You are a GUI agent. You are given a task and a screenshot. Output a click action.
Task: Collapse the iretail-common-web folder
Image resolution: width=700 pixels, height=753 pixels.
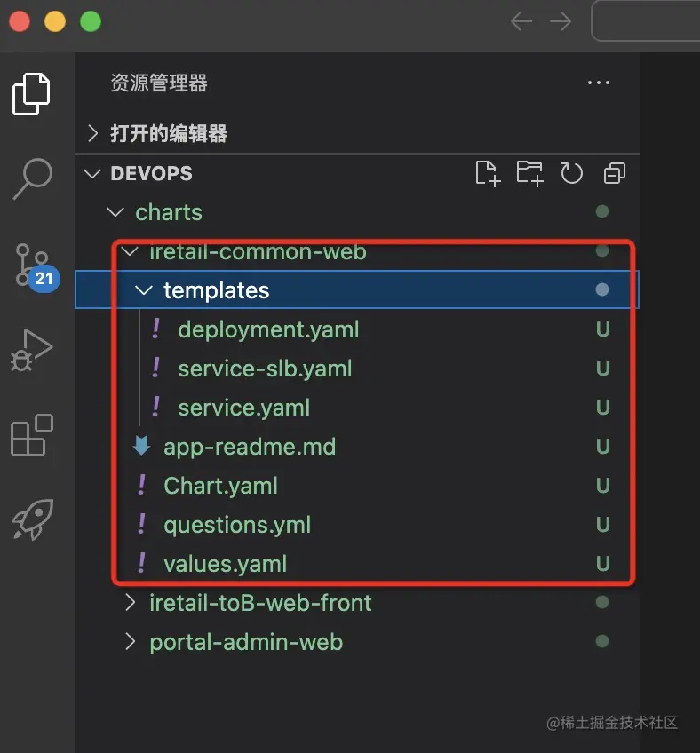click(357, 251)
